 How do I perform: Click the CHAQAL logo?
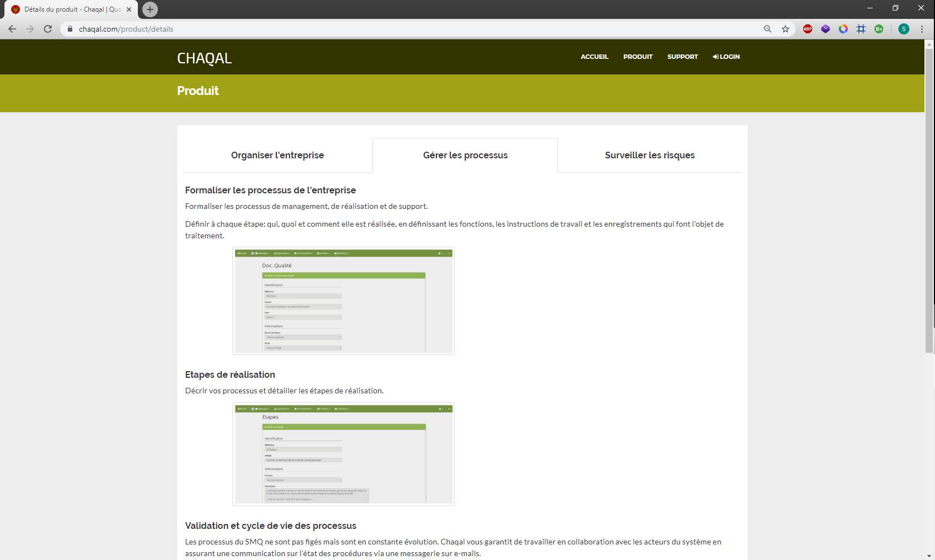coord(205,58)
